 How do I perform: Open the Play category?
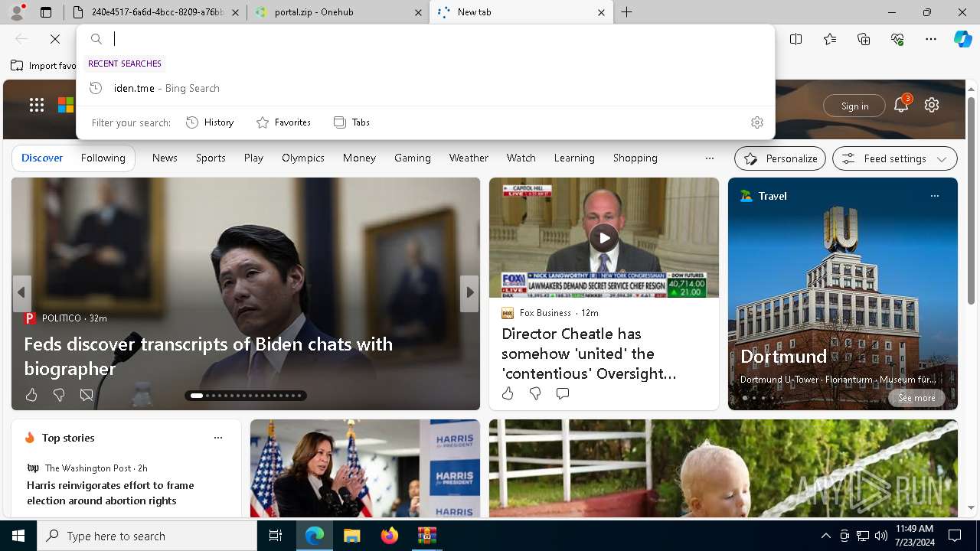[253, 158]
